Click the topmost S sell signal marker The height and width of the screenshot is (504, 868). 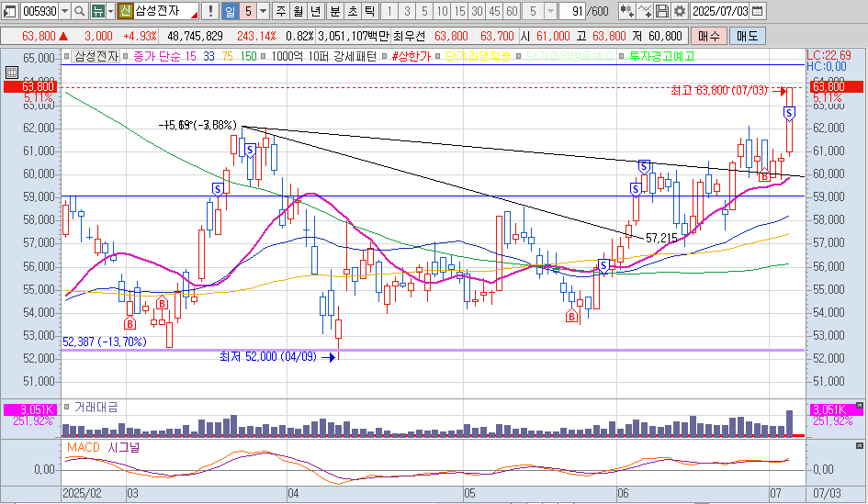[x=789, y=114]
